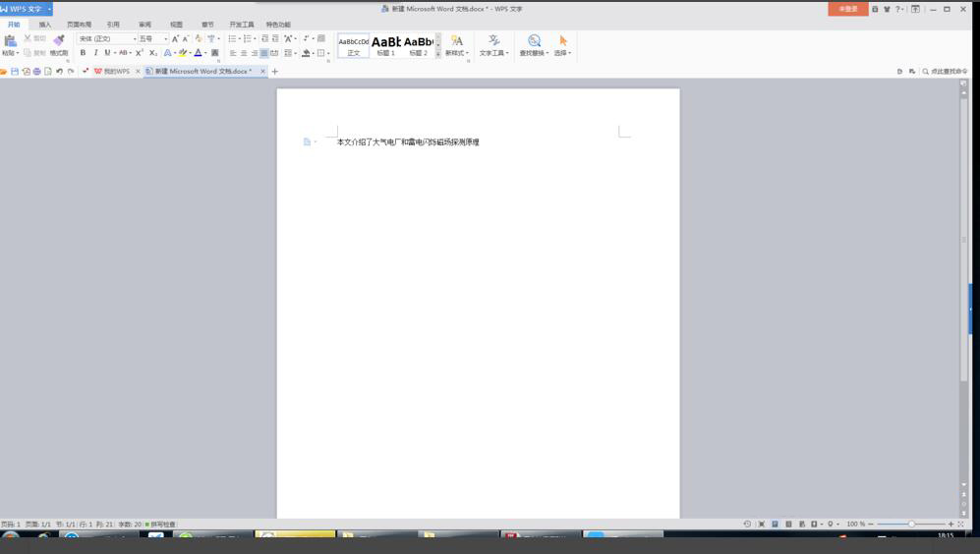This screenshot has width=980, height=554.
Task: Click the orange login button
Action: point(847,9)
